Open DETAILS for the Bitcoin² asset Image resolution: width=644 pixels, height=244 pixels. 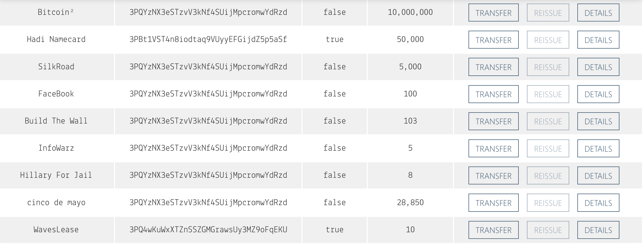click(598, 13)
